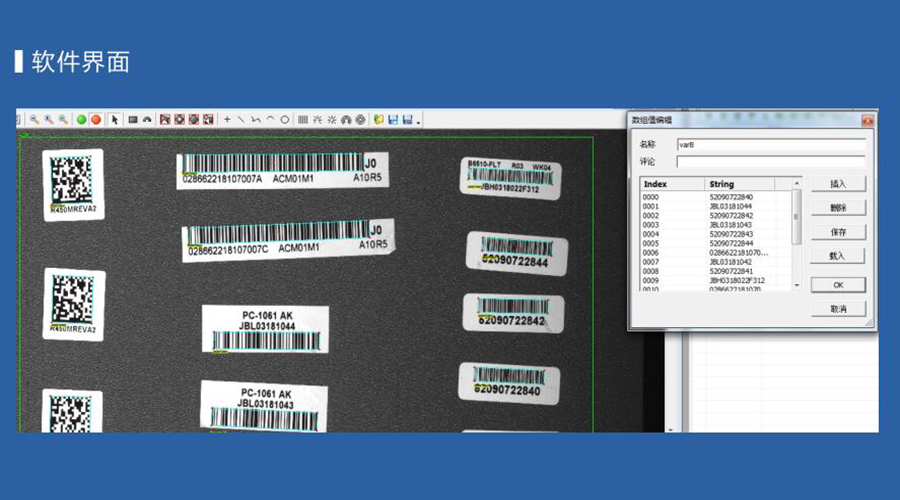Select row 0000 with 52090722840
Screen dimensions: 900x500
(x=716, y=197)
